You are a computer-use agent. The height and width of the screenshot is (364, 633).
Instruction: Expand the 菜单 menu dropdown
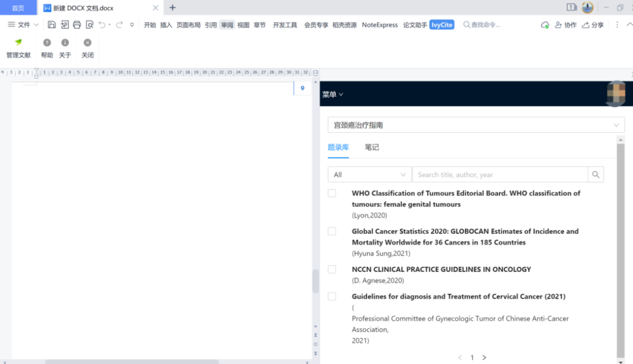click(x=333, y=94)
